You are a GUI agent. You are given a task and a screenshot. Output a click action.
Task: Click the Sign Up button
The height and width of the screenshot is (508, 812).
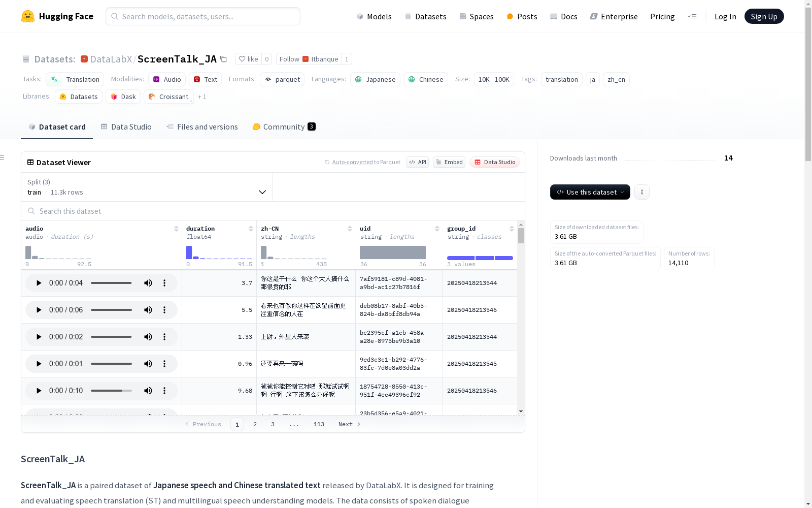(764, 16)
